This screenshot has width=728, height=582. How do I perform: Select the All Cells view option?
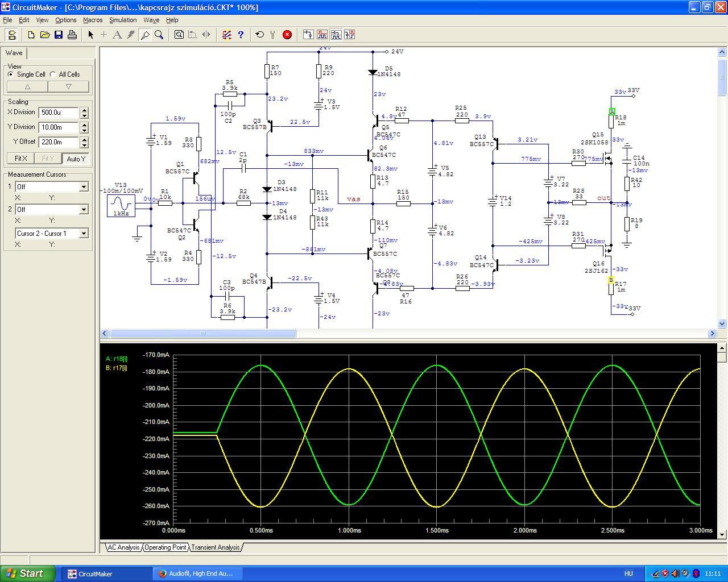(x=53, y=74)
